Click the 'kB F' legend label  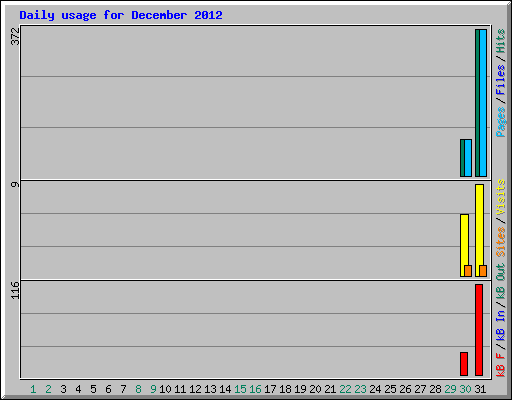501,365
